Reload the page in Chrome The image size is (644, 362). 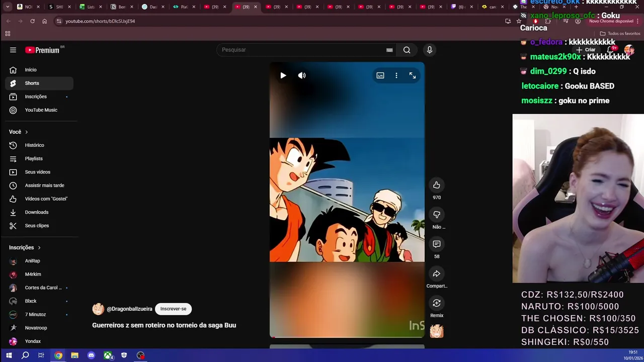pyautogui.click(x=32, y=21)
